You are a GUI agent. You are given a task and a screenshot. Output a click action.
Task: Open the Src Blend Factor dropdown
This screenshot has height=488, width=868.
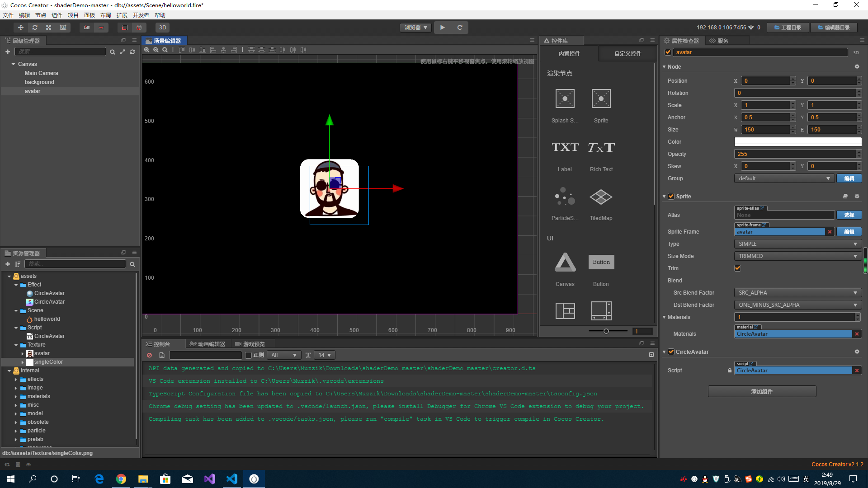coord(797,293)
